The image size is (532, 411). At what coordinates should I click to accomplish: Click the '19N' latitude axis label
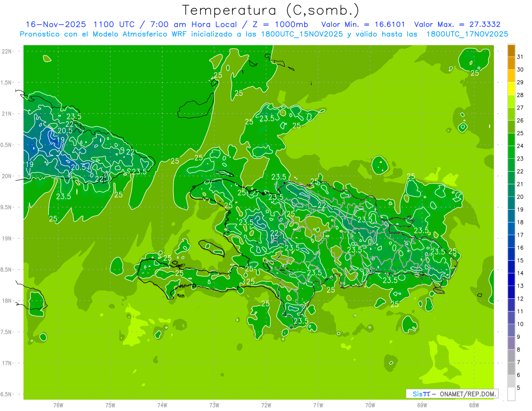pyautogui.click(x=7, y=238)
